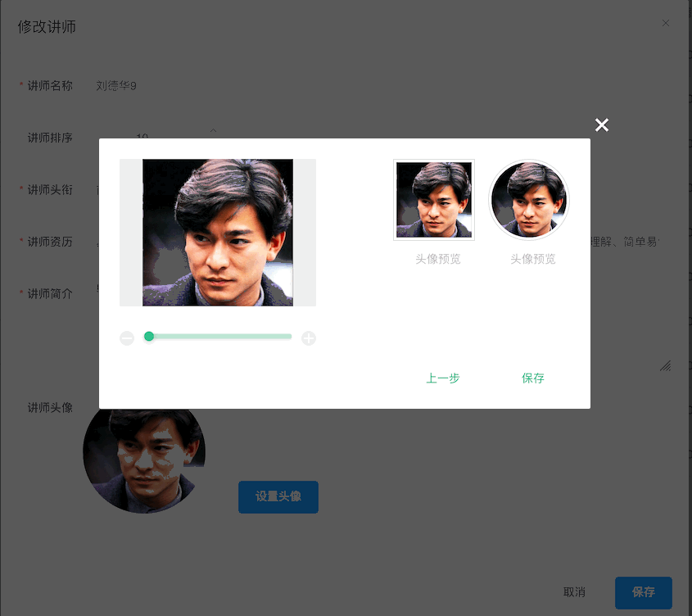Click the instructor avatar circle in the form
This screenshot has width=692, height=616.
pos(144,460)
